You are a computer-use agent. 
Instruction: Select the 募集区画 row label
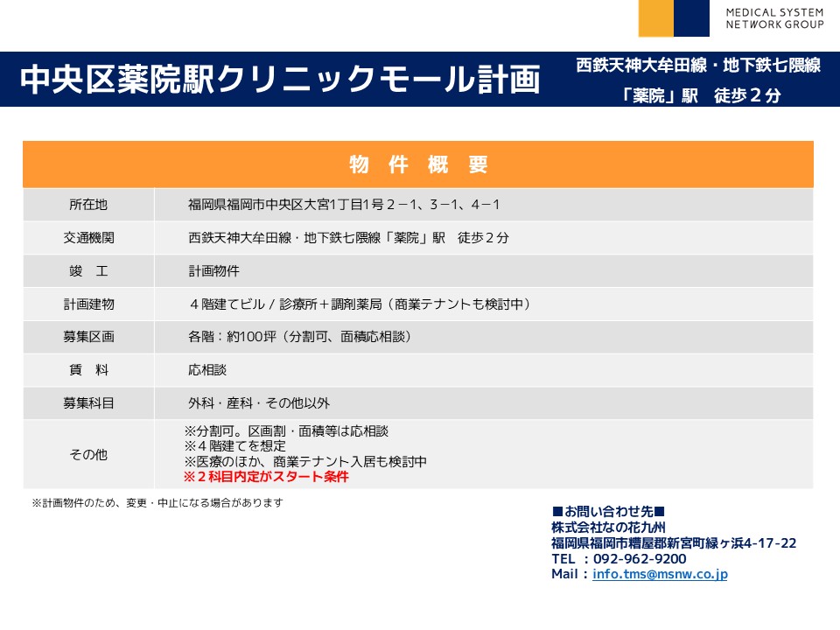tap(88, 337)
